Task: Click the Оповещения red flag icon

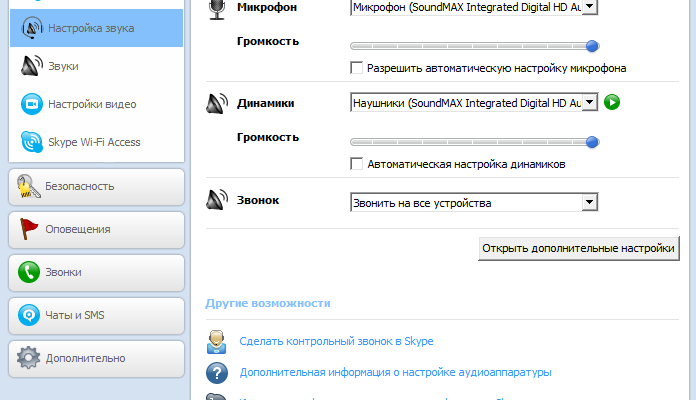Action: (x=29, y=229)
